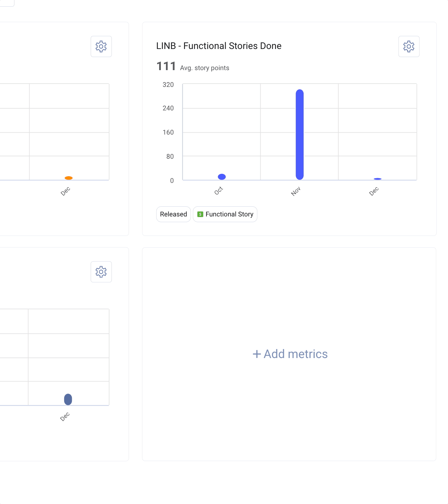This screenshot has width=448, height=504.
Task: Open gear settings on card with orange Dec bar
Action: (101, 46)
